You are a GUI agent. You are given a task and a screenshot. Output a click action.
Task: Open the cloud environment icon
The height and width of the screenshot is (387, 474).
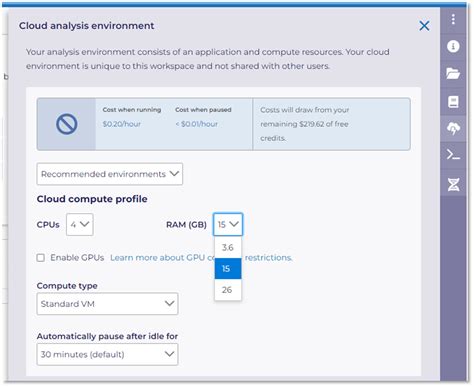pyautogui.click(x=453, y=128)
